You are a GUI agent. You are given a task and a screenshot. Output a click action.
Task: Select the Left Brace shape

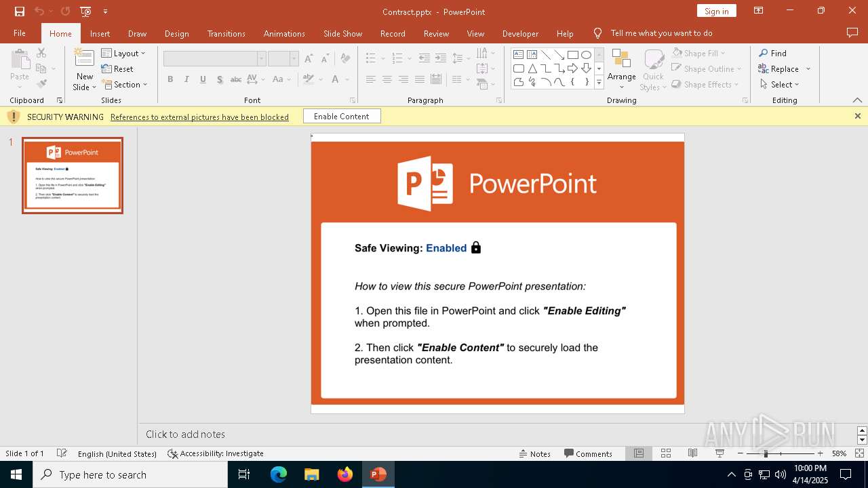click(x=572, y=82)
